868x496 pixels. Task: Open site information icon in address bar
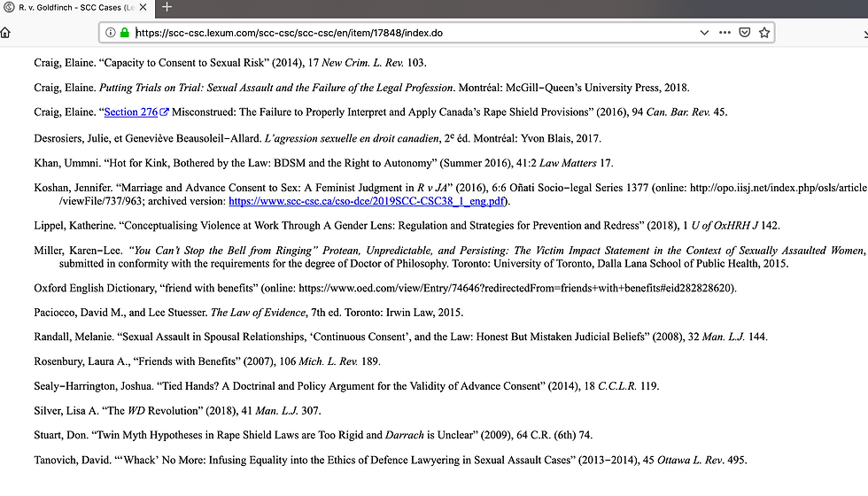[110, 33]
